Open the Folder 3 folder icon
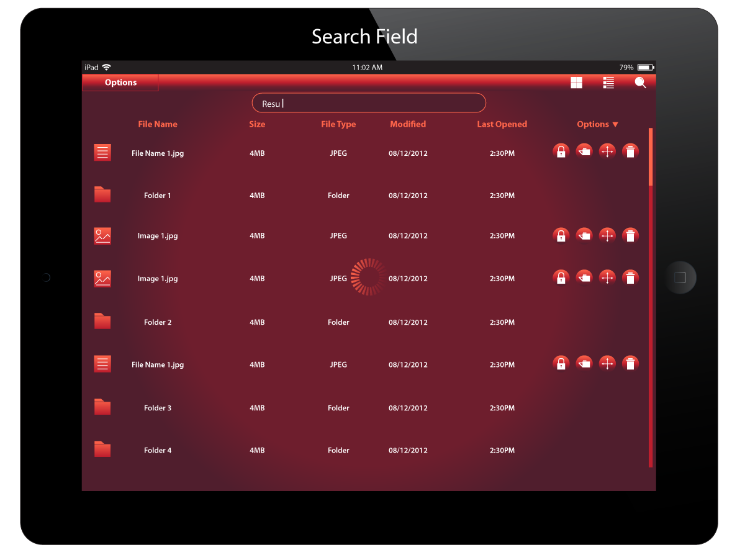The height and width of the screenshot is (560, 745). point(102,407)
